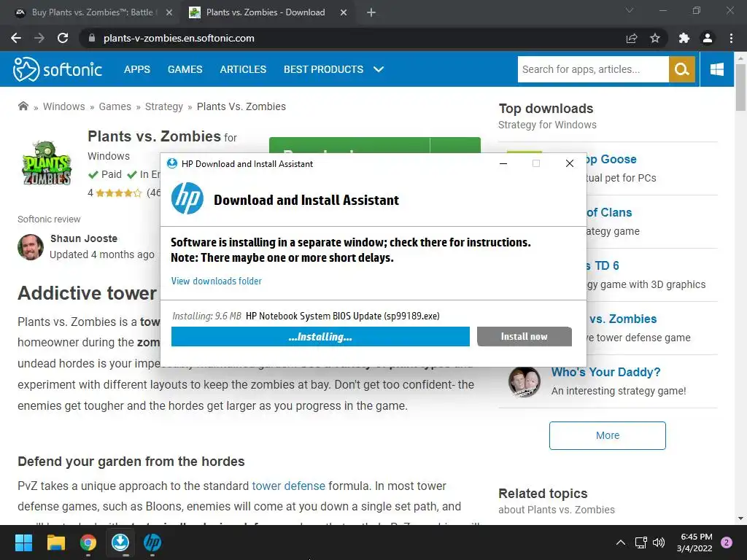The height and width of the screenshot is (560, 747).
Task: Click the star rating for Plants vs. Zombies
Action: point(119,192)
